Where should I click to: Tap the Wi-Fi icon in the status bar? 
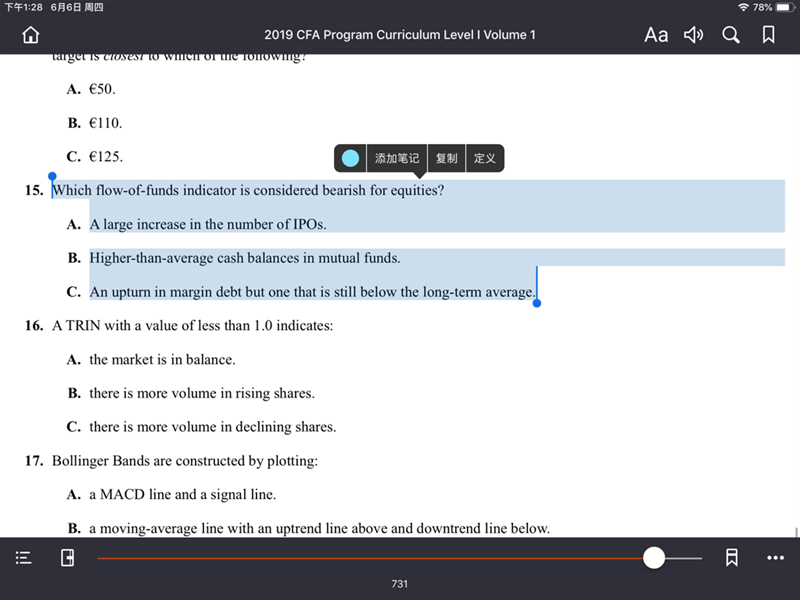point(743,7)
